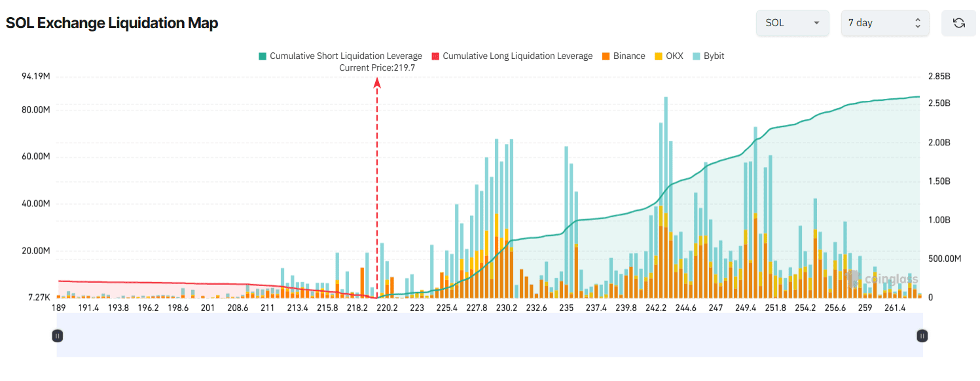Click the green Cumulative Short legend swatch
Viewport: 980px width, 381px height.
click(x=263, y=56)
